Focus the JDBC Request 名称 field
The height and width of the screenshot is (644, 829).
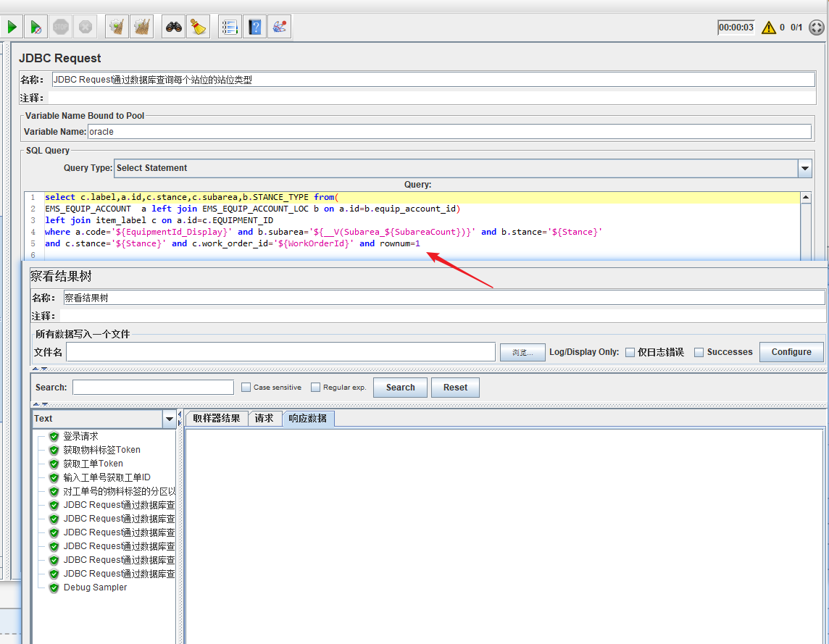[x=433, y=80]
